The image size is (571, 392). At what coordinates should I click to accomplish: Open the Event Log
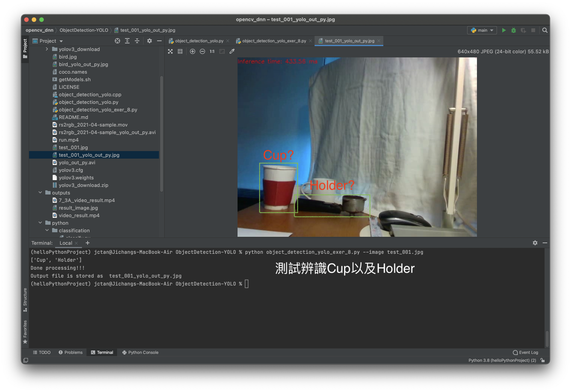(525, 352)
